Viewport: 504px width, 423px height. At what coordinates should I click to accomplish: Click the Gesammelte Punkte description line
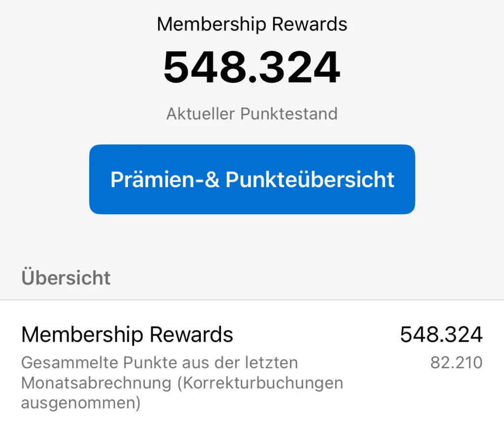coord(159,363)
